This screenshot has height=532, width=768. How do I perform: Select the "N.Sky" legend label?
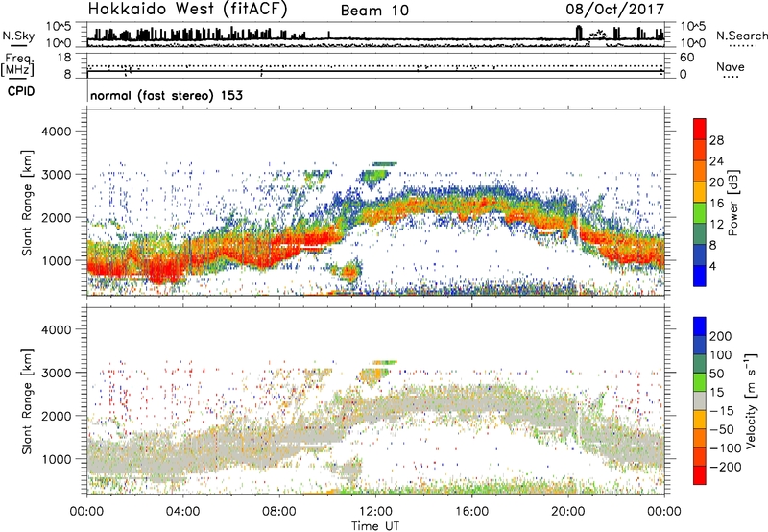coord(18,36)
